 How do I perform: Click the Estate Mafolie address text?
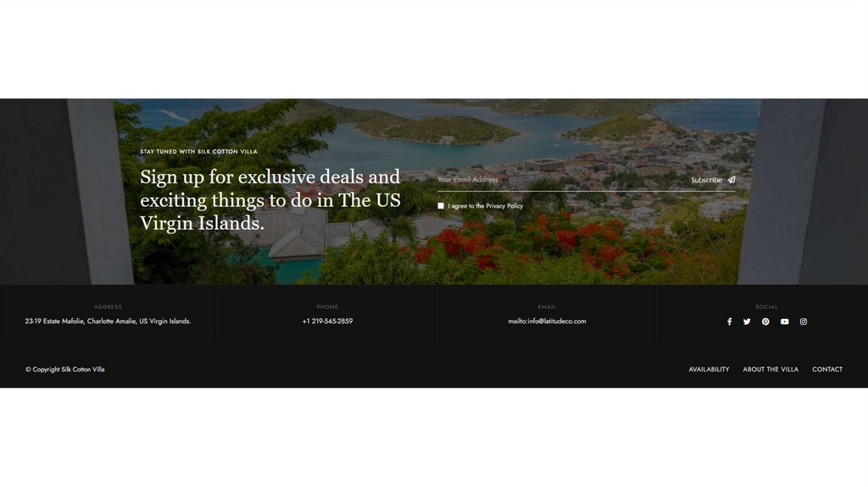tap(108, 321)
